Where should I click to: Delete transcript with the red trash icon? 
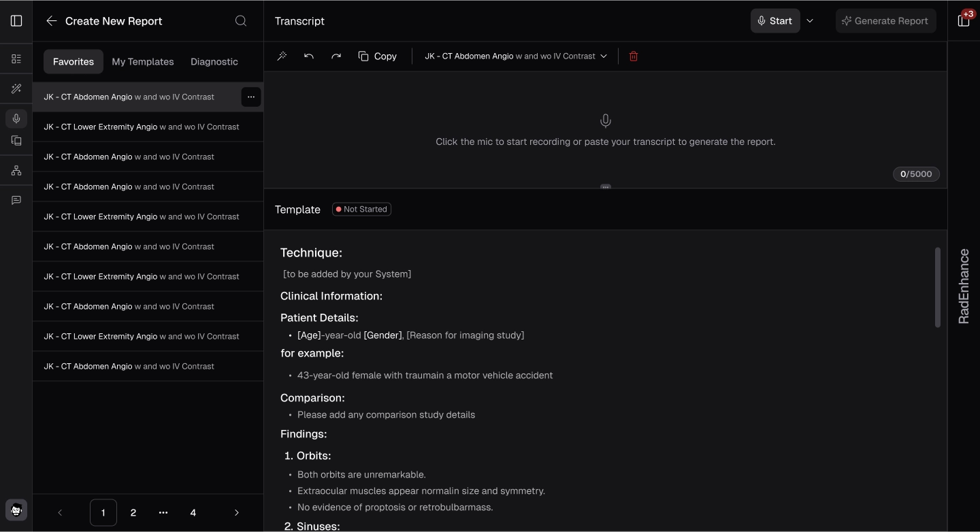(634, 56)
